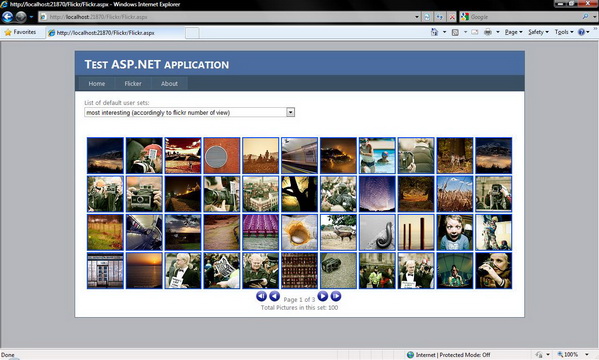The height and width of the screenshot is (360, 599).
Task: Click the Feeds icon in command bar
Action: click(455, 32)
